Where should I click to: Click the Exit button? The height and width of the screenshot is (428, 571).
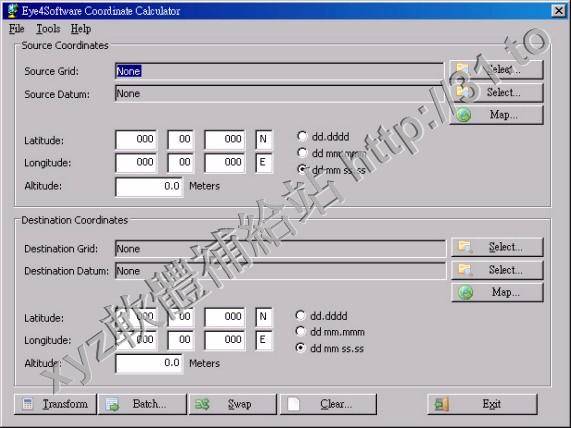[x=483, y=404]
